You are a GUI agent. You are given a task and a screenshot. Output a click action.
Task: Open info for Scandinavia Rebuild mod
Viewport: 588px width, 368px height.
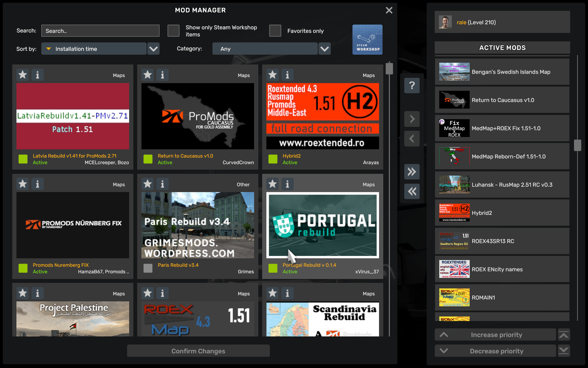pyautogui.click(x=288, y=293)
